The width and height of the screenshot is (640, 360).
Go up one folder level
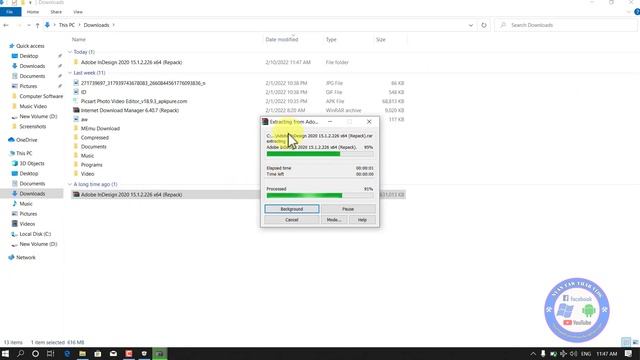[37, 25]
